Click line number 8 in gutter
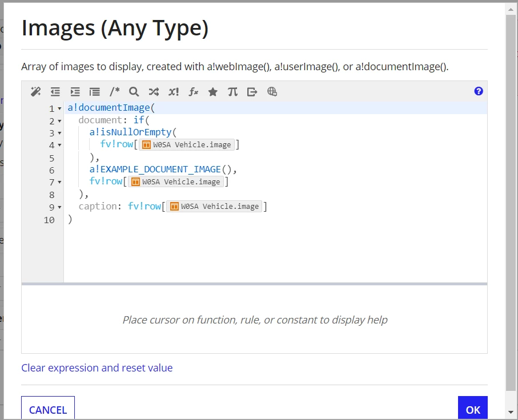Image resolution: width=518 pixels, height=420 pixels. pyautogui.click(x=52, y=195)
